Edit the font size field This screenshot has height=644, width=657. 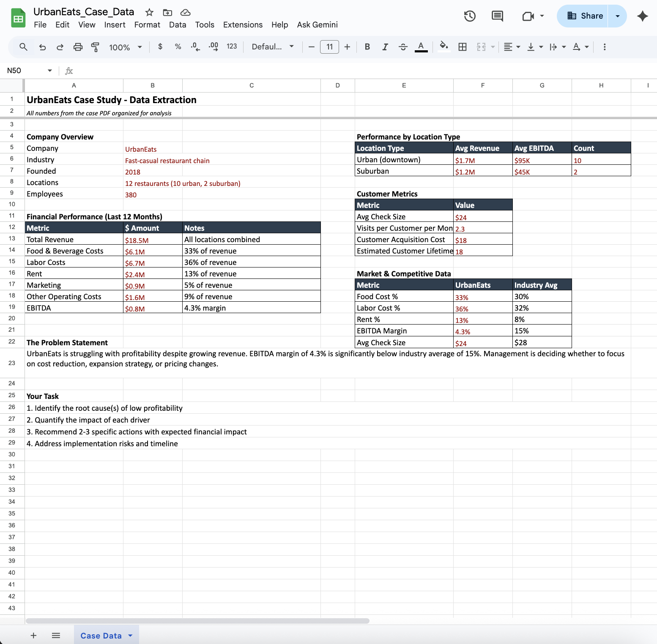click(x=329, y=47)
